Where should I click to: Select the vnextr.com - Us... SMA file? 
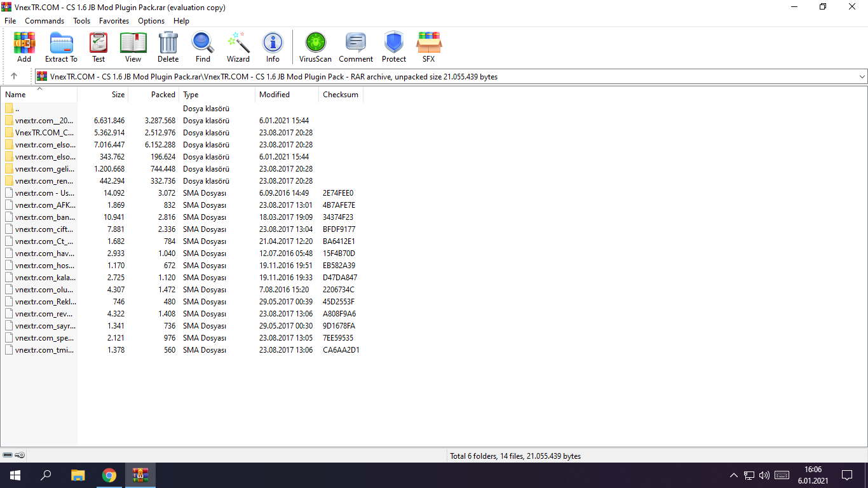coord(39,193)
